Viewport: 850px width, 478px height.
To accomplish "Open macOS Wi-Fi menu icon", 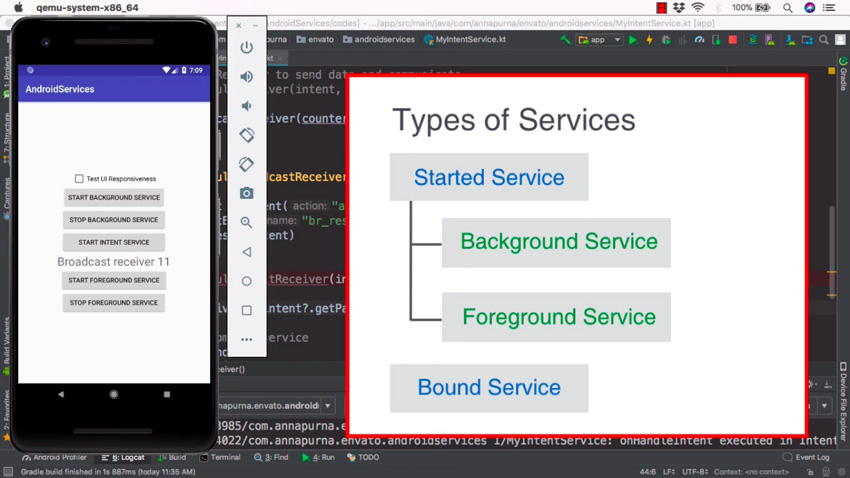I will click(x=698, y=8).
